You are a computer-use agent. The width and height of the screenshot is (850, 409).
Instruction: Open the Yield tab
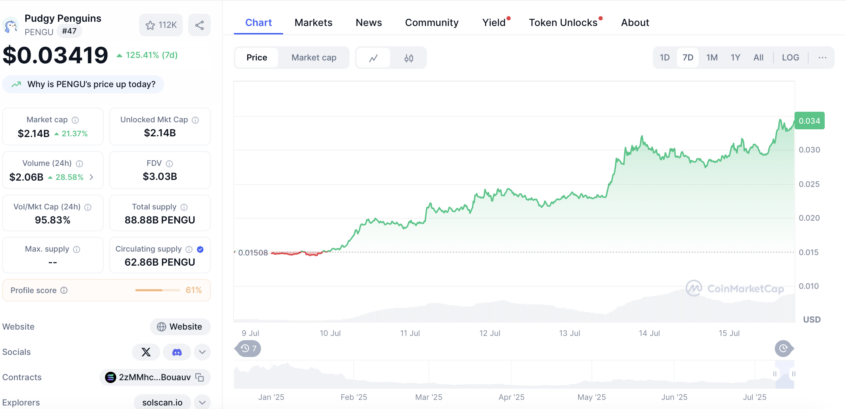coord(494,23)
